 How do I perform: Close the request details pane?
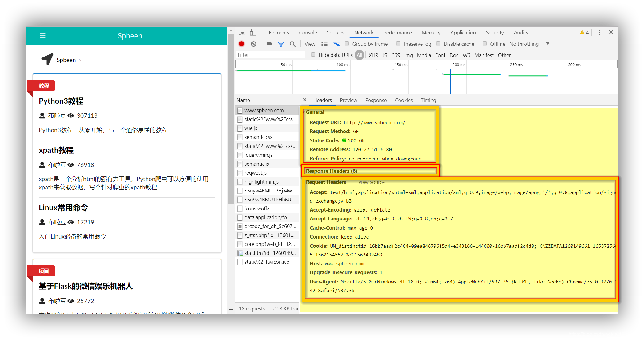pos(304,100)
